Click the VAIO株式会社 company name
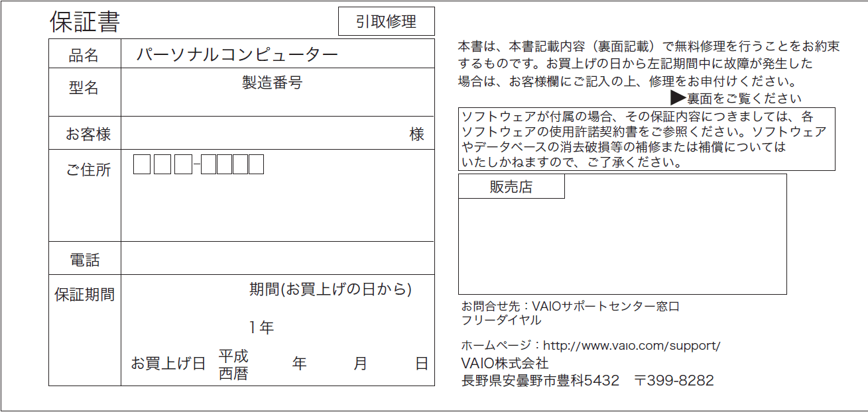The height and width of the screenshot is (412, 868). [505, 363]
